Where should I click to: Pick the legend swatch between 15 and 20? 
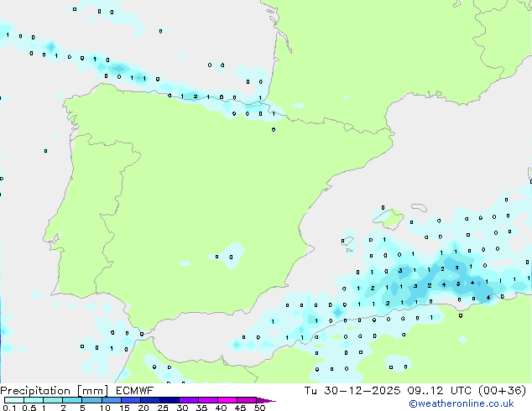tap(130, 400)
